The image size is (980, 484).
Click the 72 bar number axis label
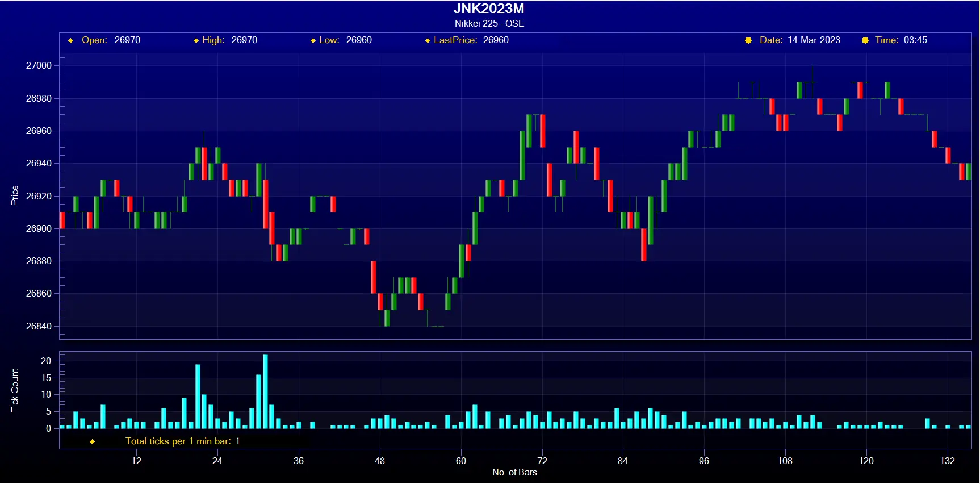542,461
